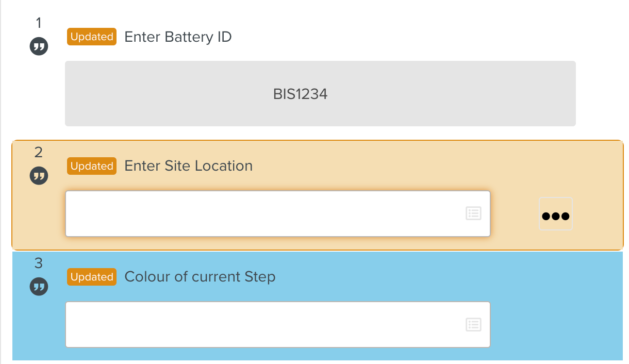Screen dimensions: 629x364
Task: Click step number 1
Action: coord(39,23)
